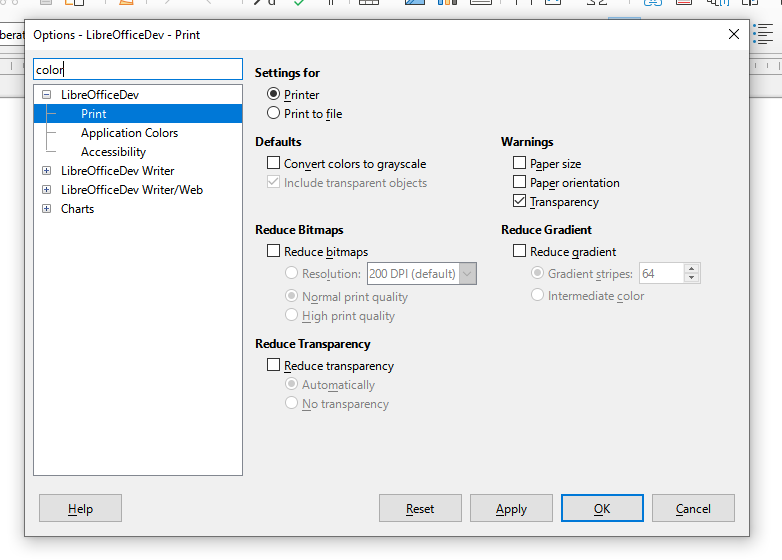Viewport: 782px width, 560px height.
Task: Enable Convert colors to grayscale
Action: [x=273, y=163]
